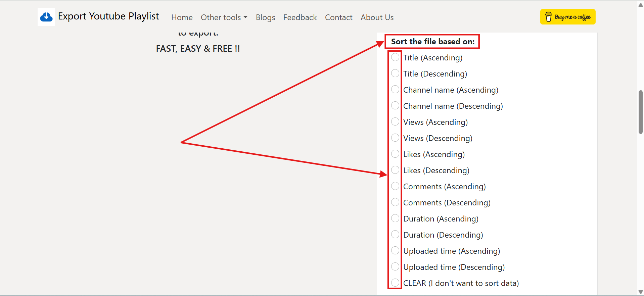This screenshot has height=296, width=644.
Task: Choose Duration (Ascending) sort option
Action: [395, 218]
